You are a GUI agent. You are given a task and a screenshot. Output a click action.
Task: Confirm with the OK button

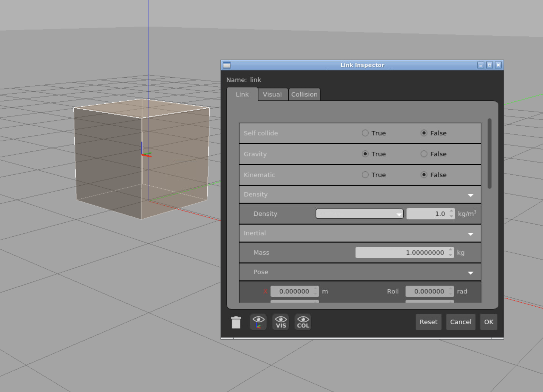(x=489, y=322)
